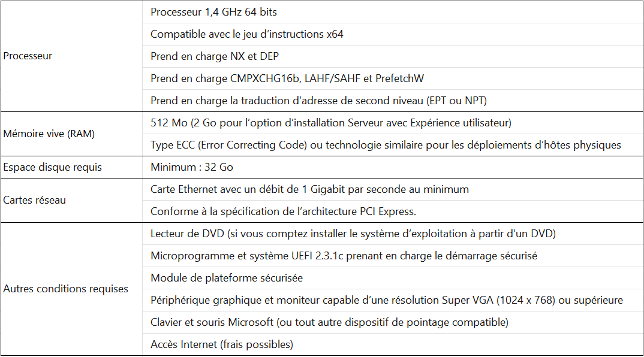
Task: Click the x64 instruction set compatibility cell
Action: (247, 34)
